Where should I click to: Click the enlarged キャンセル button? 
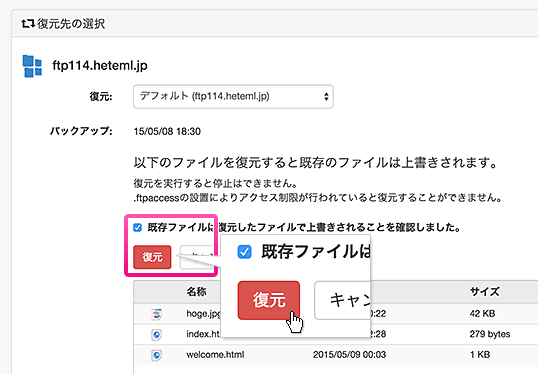click(342, 300)
